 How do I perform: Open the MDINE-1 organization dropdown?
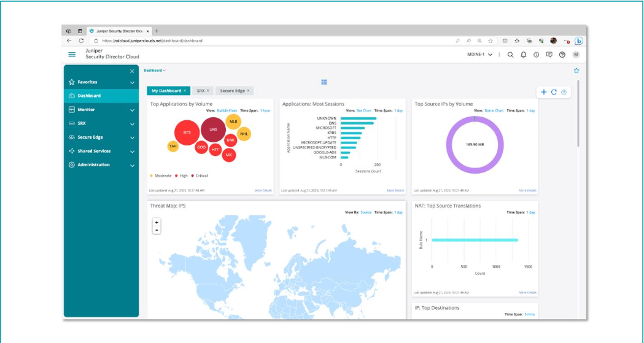coord(480,55)
